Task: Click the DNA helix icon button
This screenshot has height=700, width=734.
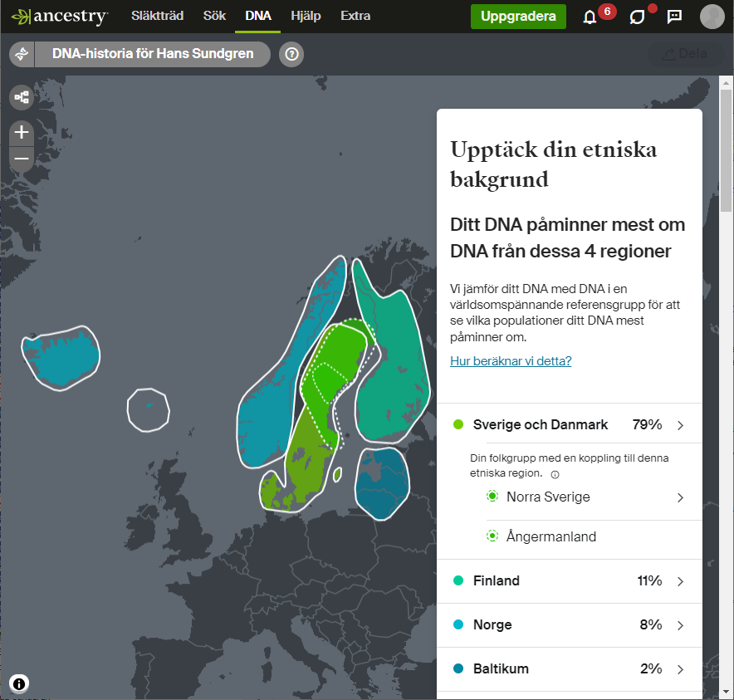Action: 22,54
